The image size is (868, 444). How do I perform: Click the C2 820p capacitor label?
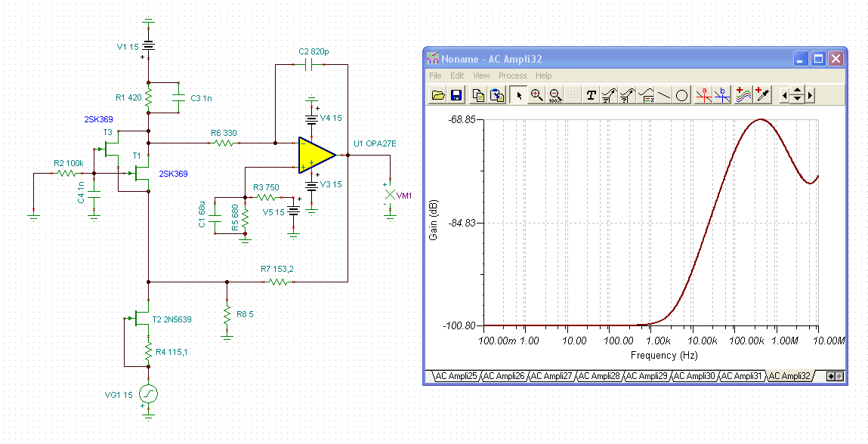pyautogui.click(x=314, y=51)
